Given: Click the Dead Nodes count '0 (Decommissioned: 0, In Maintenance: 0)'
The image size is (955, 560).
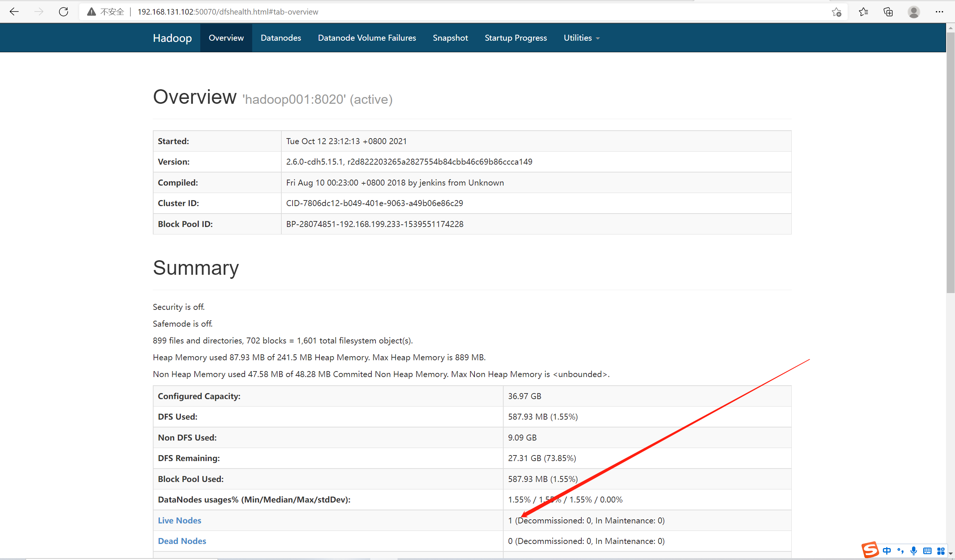Looking at the screenshot, I should click(x=586, y=541).
